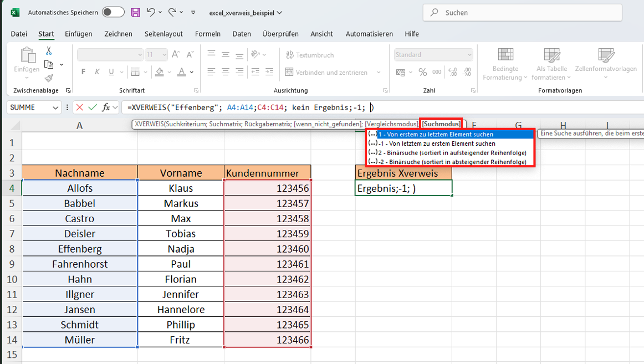Click the Suchen search field
This screenshot has width=644, height=364.
tap(523, 13)
